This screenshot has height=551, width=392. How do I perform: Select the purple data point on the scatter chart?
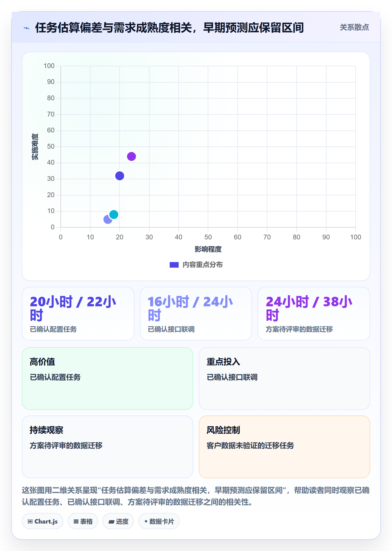(x=131, y=157)
